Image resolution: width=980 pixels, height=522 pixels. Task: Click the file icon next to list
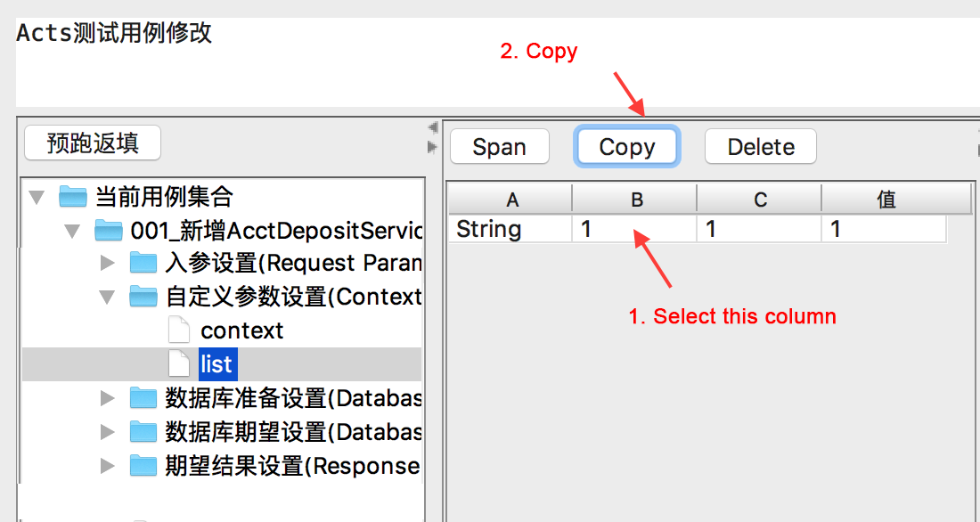click(x=179, y=363)
